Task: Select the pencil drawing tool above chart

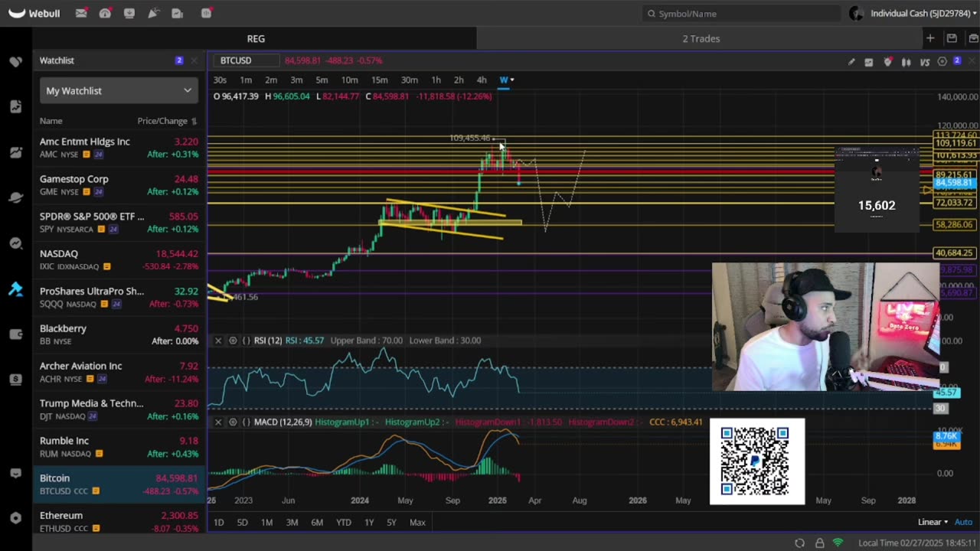Action: click(851, 61)
